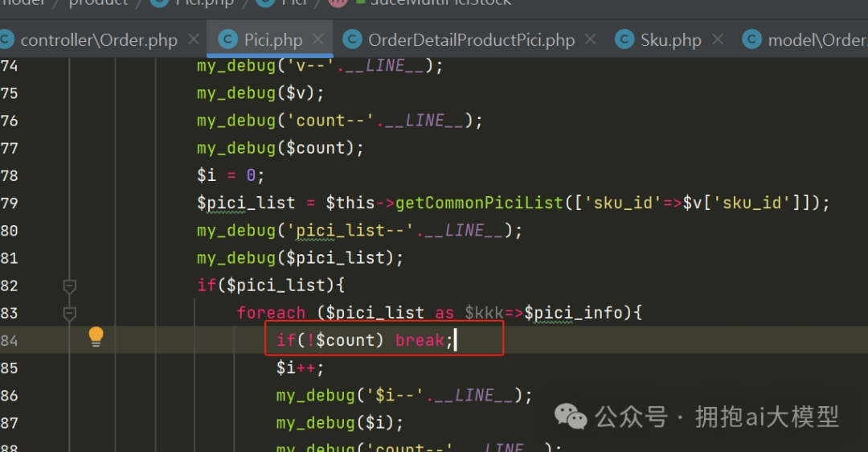The image size is (868, 452).
Task: Click 'if($pici_list){' on line 82
Action: 271,286
